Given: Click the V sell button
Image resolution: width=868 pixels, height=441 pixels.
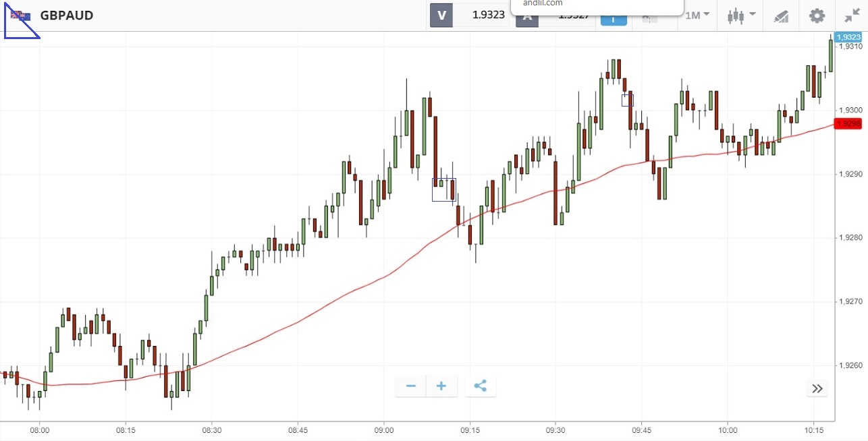Looking at the screenshot, I should pyautogui.click(x=441, y=15).
